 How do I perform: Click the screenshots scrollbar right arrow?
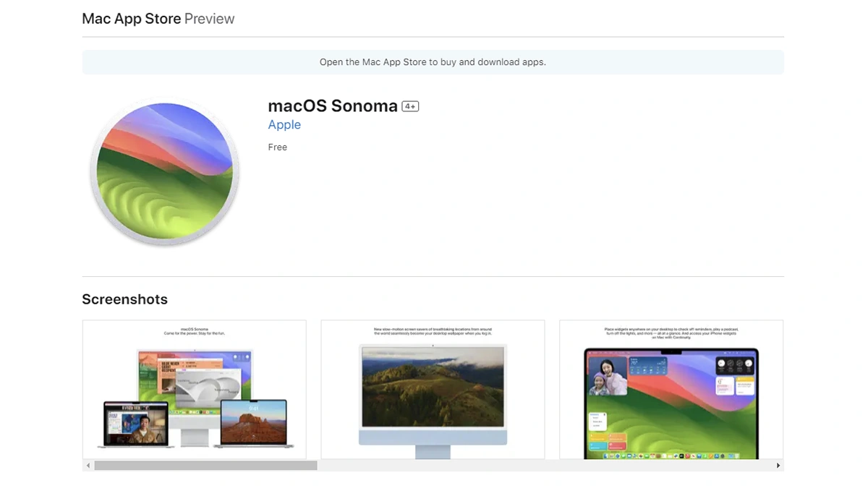(x=778, y=466)
